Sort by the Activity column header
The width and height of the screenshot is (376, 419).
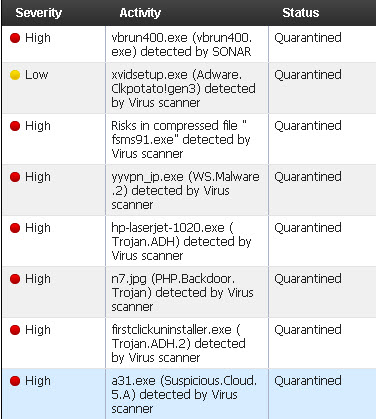(x=140, y=13)
